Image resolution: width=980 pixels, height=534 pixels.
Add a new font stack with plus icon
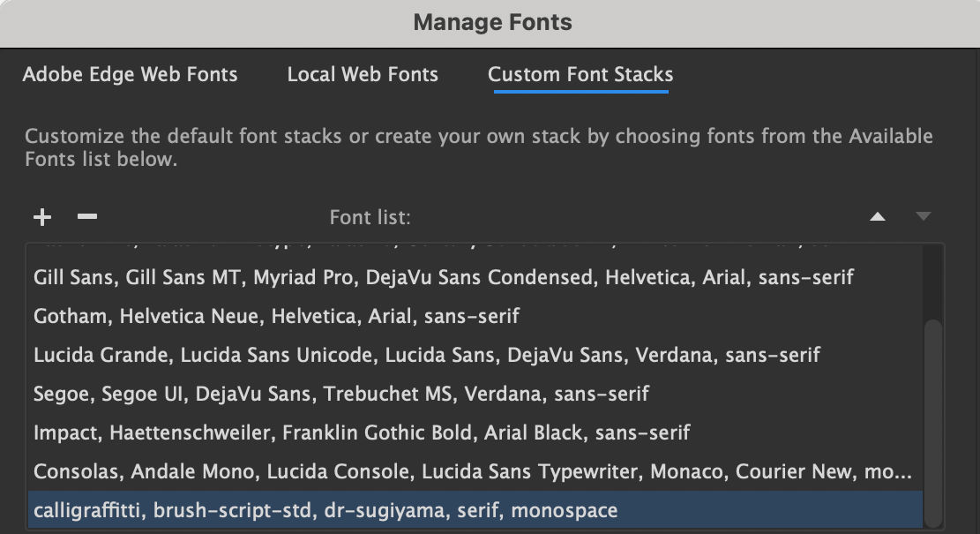pyautogui.click(x=42, y=217)
